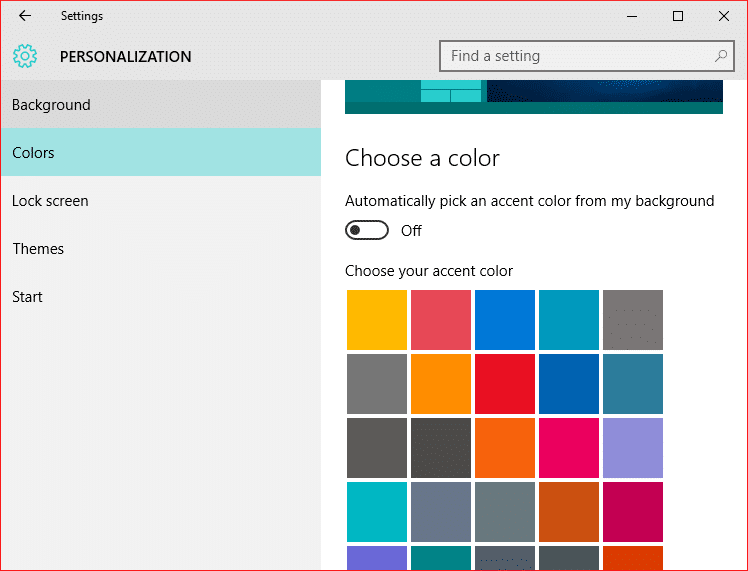The width and height of the screenshot is (748, 571).
Task: Pick the teal blue accent swatch, first row
Action: pos(569,320)
